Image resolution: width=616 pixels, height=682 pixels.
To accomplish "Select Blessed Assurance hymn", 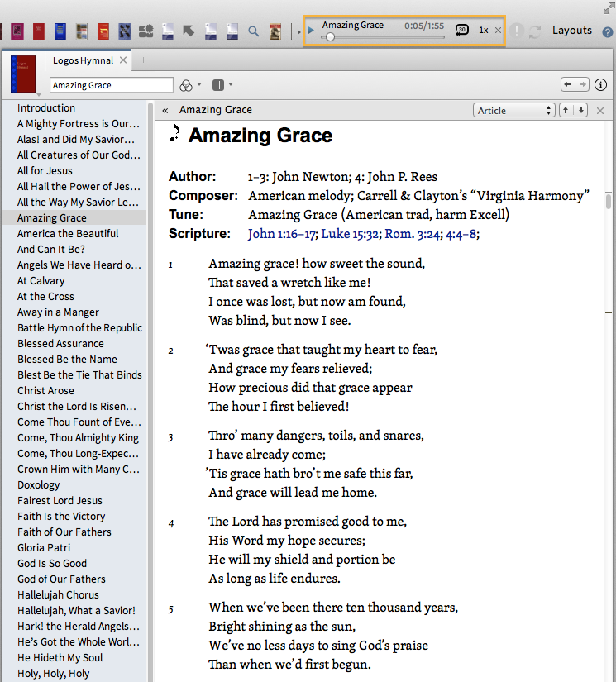I will pos(60,343).
